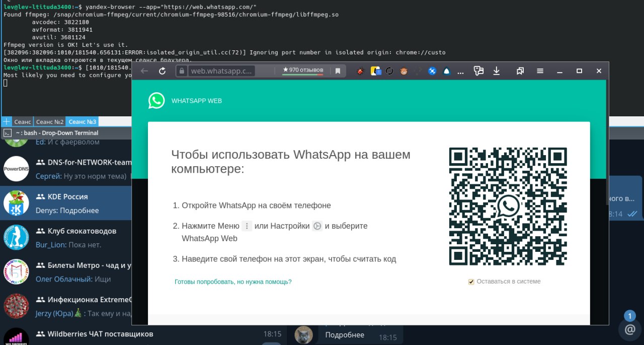The width and height of the screenshot is (644, 345).
Task: Click the Wildberries chat avatar
Action: (x=16, y=336)
